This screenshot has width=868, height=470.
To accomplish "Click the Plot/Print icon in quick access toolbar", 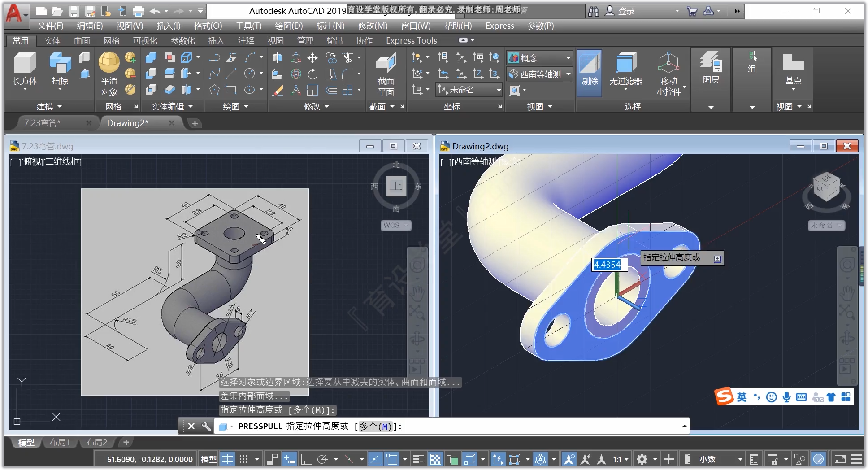I will (x=139, y=11).
